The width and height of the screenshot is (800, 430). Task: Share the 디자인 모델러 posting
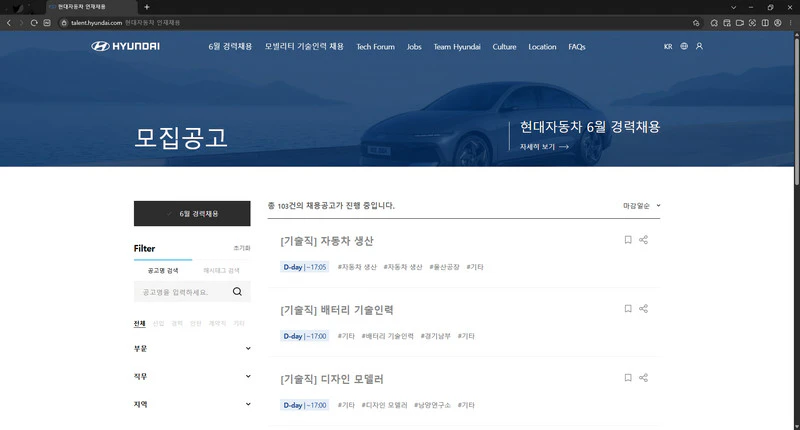pyautogui.click(x=643, y=377)
